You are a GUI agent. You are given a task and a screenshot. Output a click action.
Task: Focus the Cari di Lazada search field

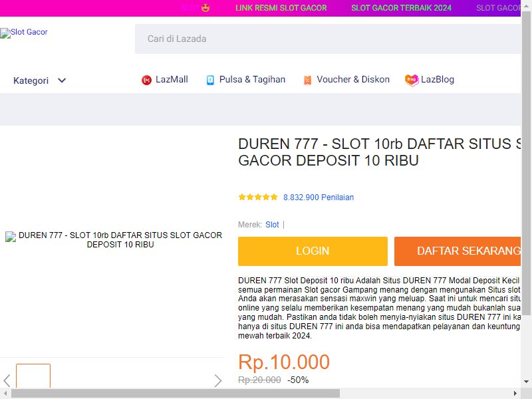(x=328, y=39)
